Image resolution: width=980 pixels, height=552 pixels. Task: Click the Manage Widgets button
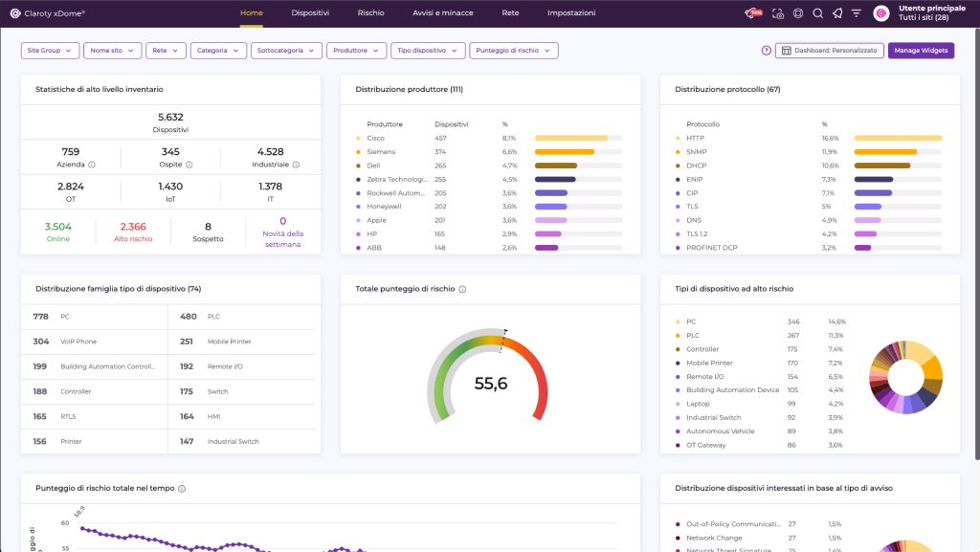[x=921, y=51]
